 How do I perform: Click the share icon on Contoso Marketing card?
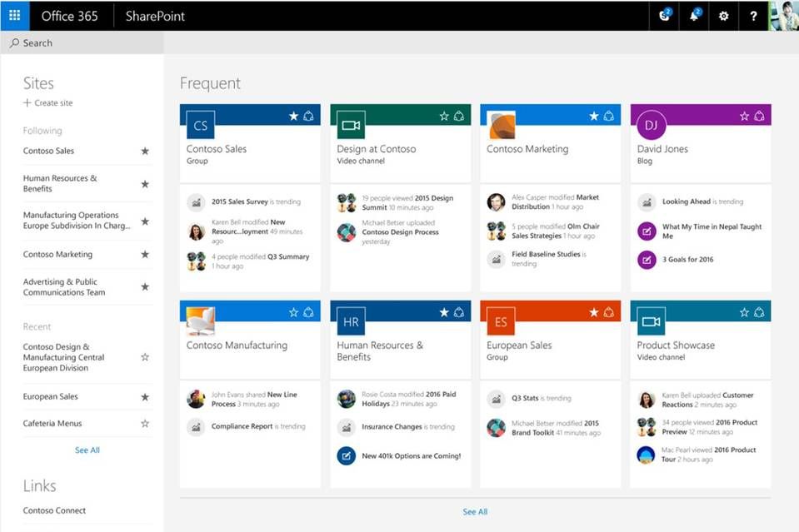pos(608,116)
